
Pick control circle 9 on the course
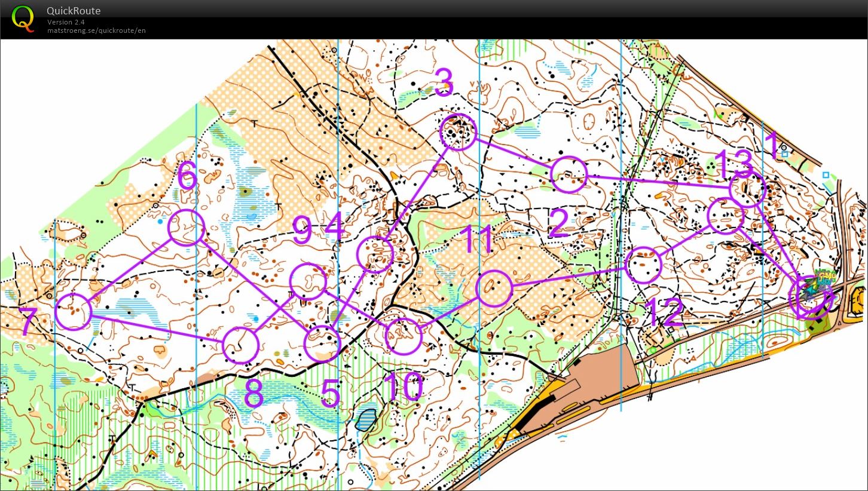pyautogui.click(x=308, y=281)
